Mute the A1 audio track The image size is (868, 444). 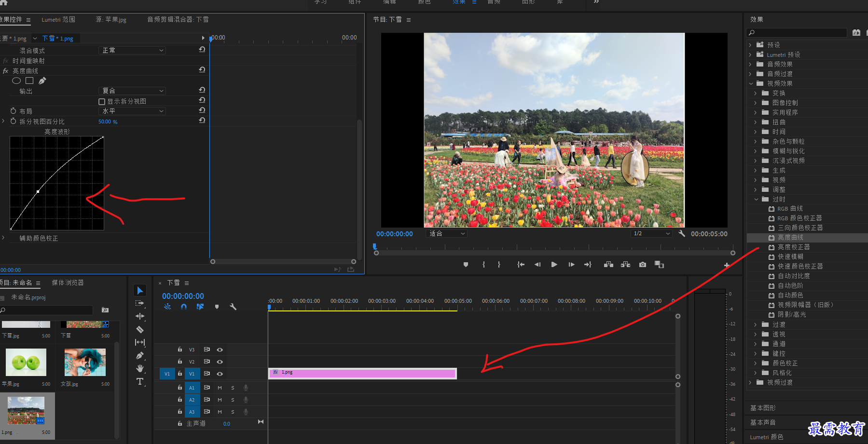(x=220, y=388)
